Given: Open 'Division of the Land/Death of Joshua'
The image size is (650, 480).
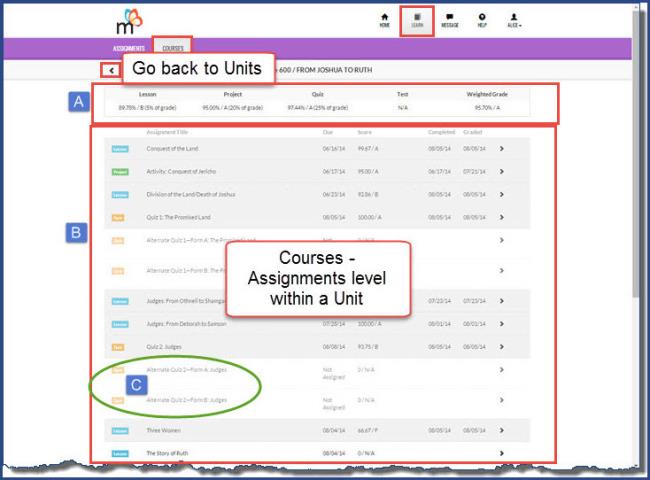Looking at the screenshot, I should click(191, 194).
